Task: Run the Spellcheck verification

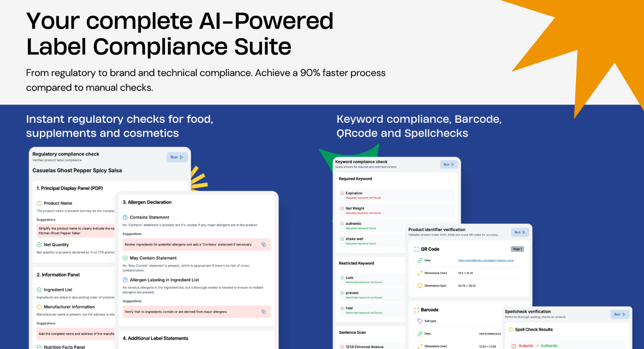Action: point(620,314)
